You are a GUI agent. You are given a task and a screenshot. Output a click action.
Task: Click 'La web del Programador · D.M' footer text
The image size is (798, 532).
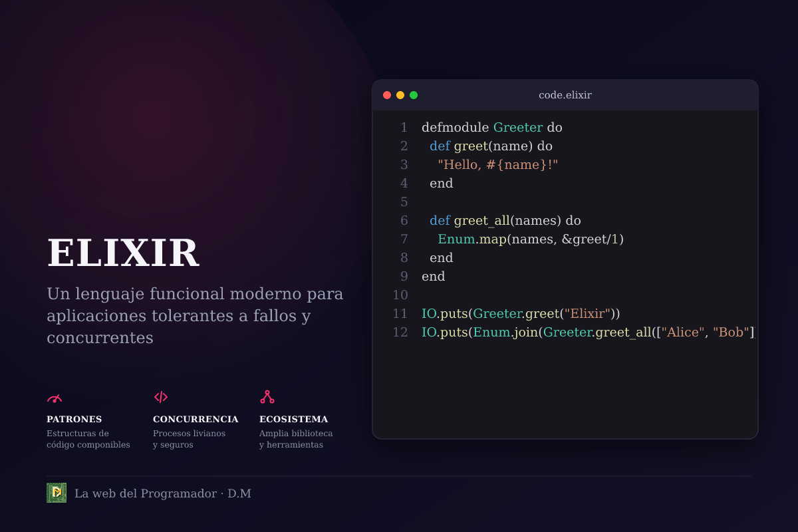[x=163, y=493]
